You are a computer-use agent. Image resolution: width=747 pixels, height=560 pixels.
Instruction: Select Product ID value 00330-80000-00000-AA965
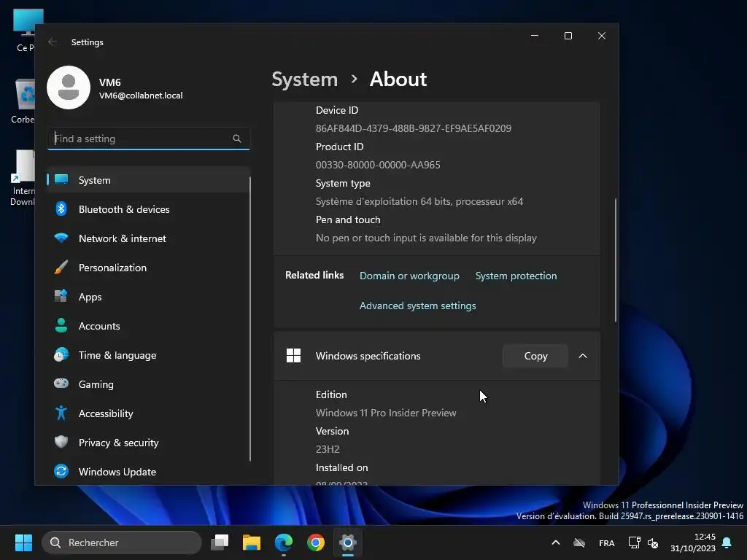(x=378, y=165)
